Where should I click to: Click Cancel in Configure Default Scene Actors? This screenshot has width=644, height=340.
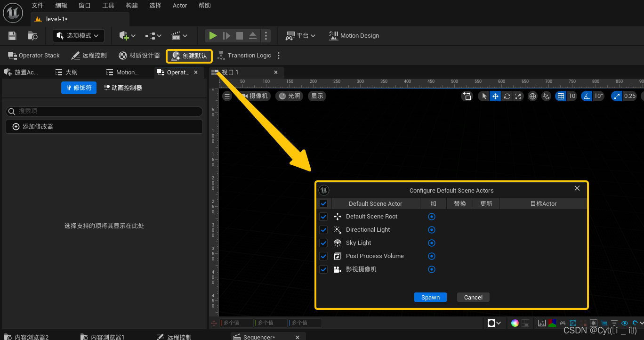(473, 297)
